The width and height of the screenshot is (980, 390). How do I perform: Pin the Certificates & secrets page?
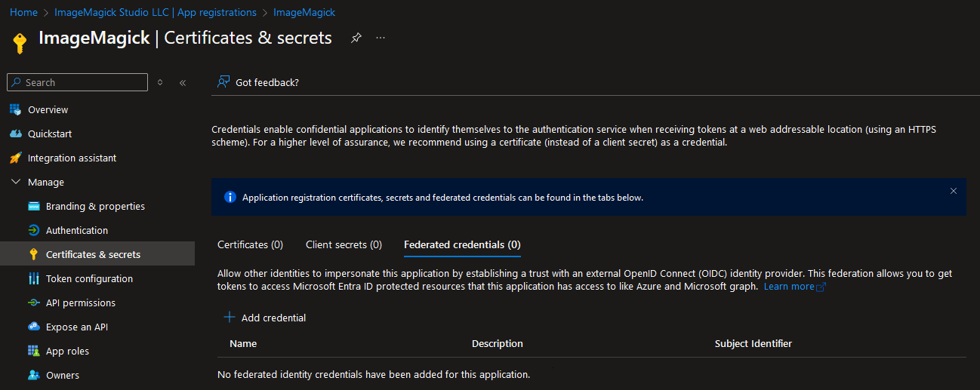click(356, 38)
